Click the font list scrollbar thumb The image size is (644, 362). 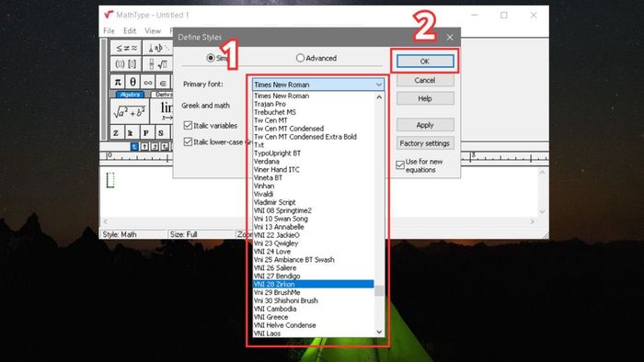[379, 290]
